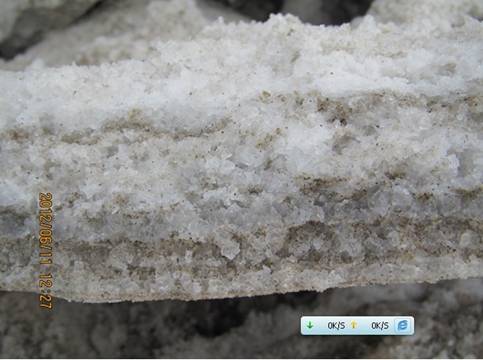Click empty space between download arrow and speed
Screen dimensions: 483x360
320,326
